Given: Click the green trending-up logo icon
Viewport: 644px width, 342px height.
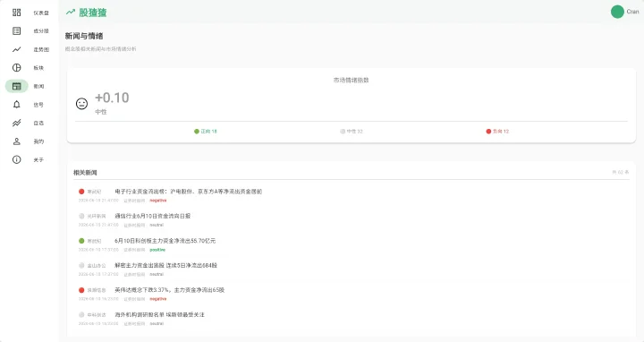Looking at the screenshot, I should click(71, 12).
